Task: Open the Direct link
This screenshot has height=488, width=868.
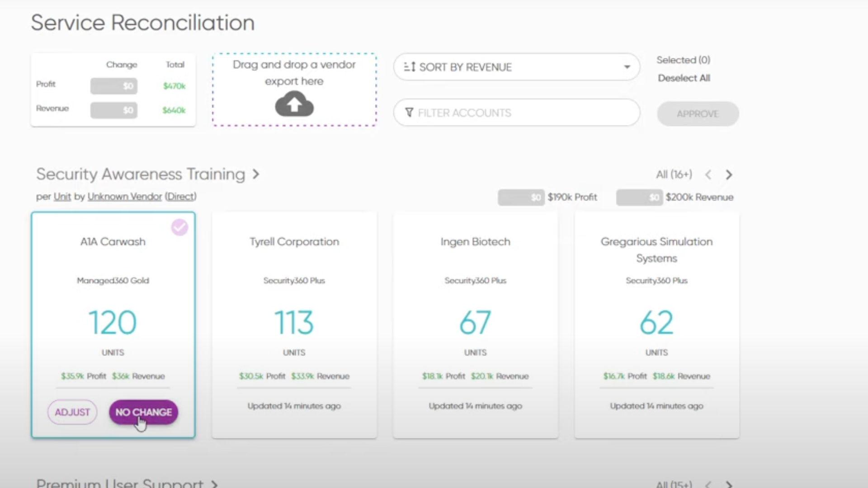Action: 181,197
